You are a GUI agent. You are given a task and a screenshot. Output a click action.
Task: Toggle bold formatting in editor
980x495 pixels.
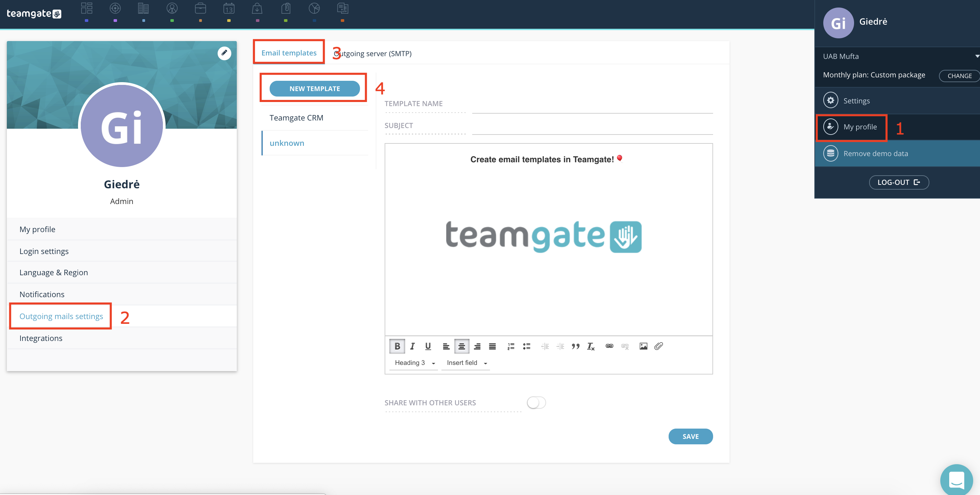click(397, 346)
